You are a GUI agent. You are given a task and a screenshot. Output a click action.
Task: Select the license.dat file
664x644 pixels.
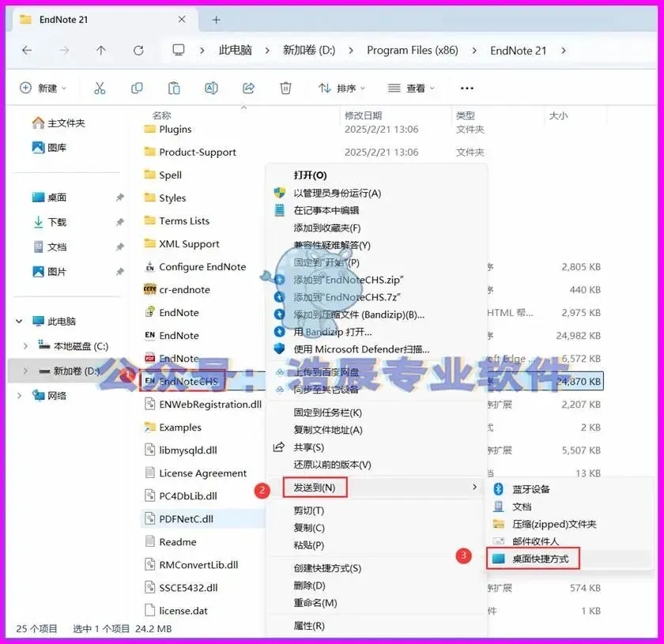tap(176, 611)
